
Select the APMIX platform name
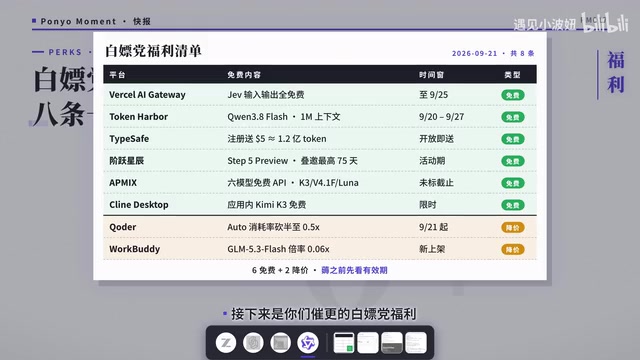pyautogui.click(x=123, y=183)
